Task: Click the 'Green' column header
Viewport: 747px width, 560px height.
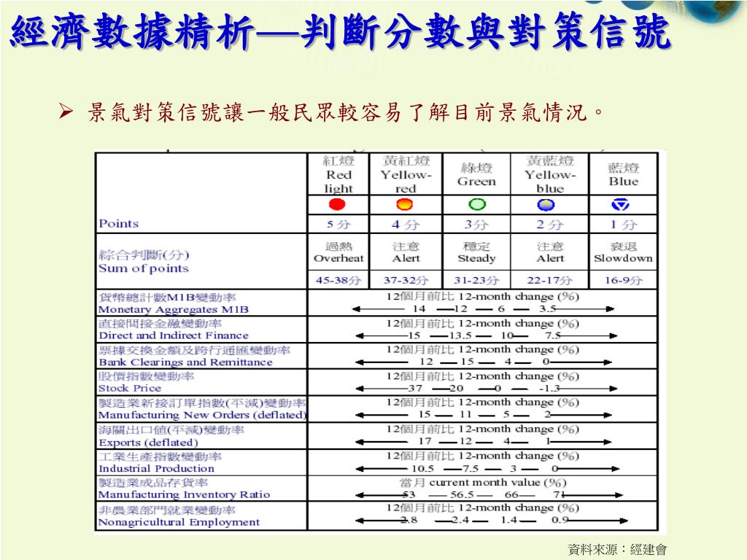Action: tap(476, 174)
